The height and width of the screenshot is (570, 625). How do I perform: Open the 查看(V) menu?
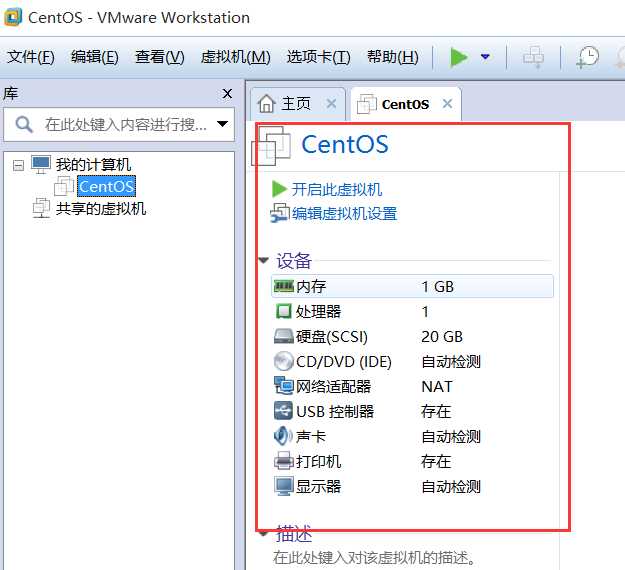(x=159, y=57)
